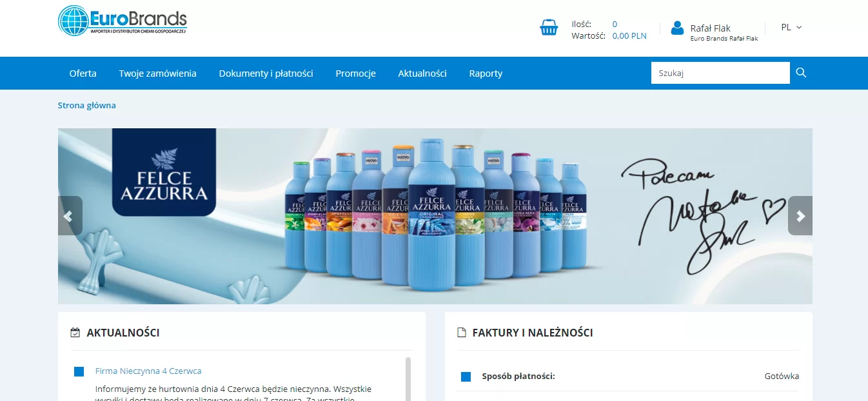Click the 'FAKTURY I NALEŻNOŚCI' heading

533,333
